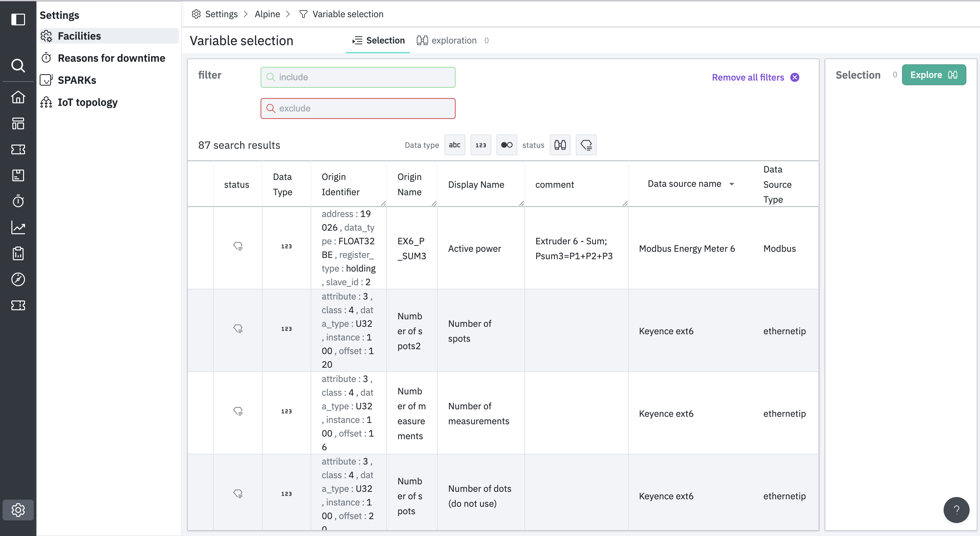Toggle the boolean data type filter
Screen dimensions: 980x536
[506, 145]
